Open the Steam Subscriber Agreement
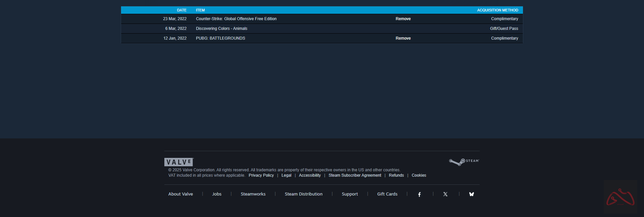 (355, 175)
